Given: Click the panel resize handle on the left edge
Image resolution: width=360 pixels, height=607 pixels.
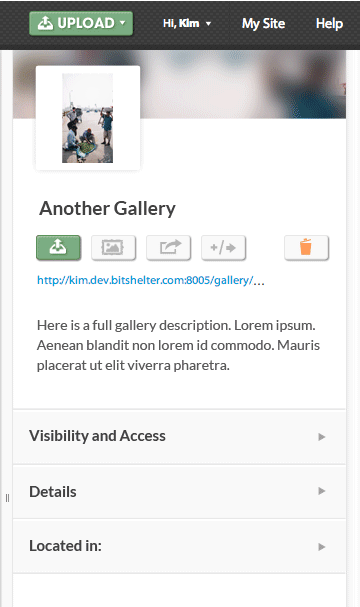Looking at the screenshot, I should (x=7, y=498).
